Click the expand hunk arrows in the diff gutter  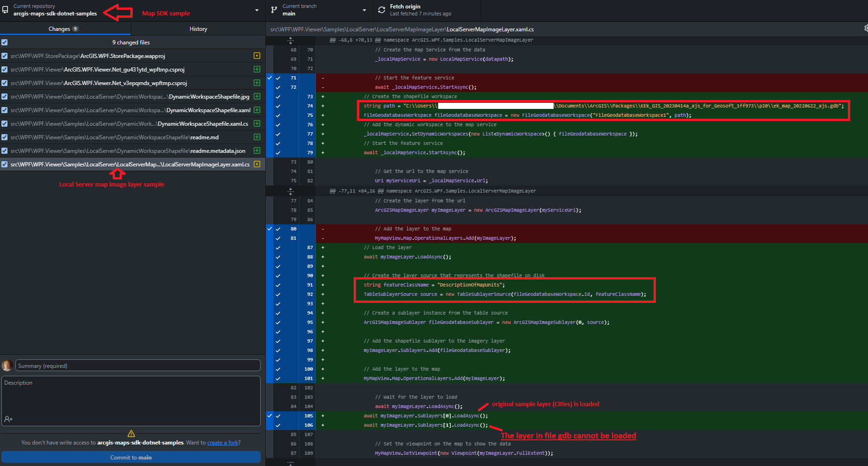tap(291, 40)
